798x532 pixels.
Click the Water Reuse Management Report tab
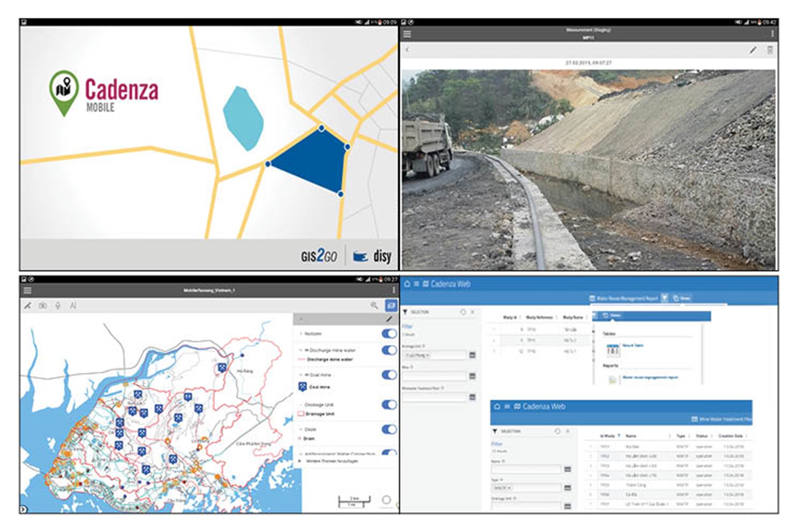click(623, 299)
